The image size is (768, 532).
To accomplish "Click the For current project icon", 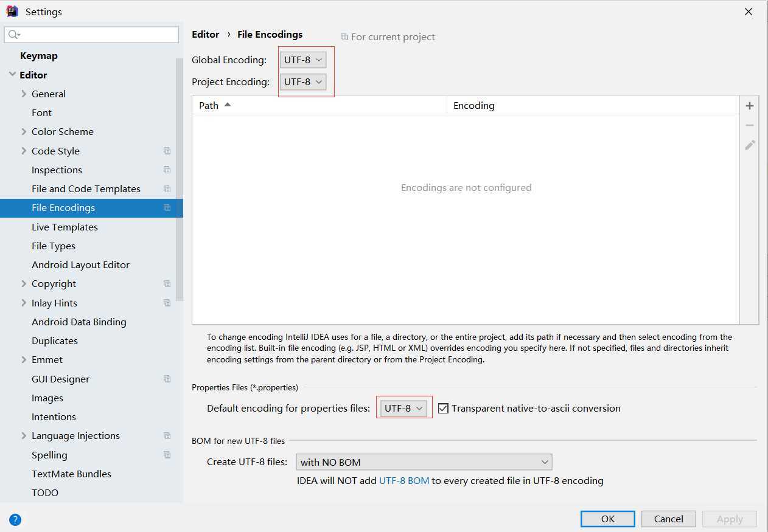I will tap(344, 37).
